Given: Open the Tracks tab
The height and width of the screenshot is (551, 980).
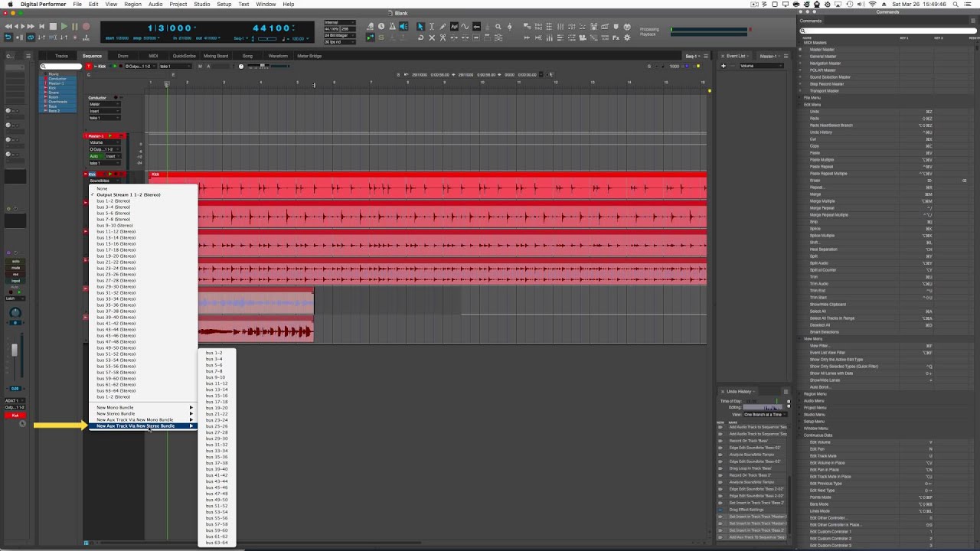Looking at the screenshot, I should click(x=61, y=56).
